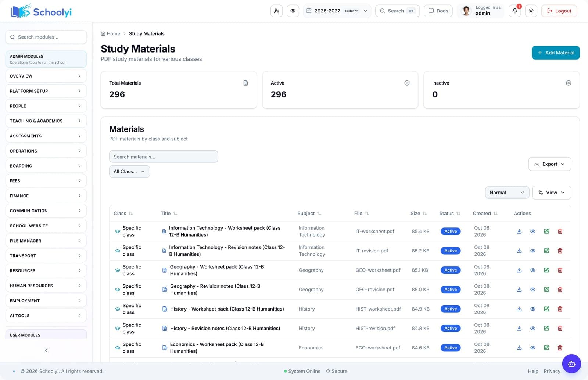Go to Home breadcrumb link

pyautogui.click(x=110, y=34)
